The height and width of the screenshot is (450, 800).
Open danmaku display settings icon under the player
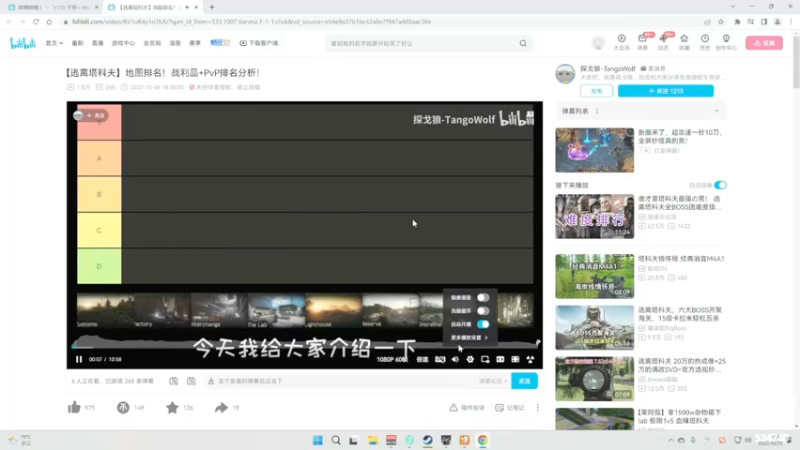[x=191, y=381]
